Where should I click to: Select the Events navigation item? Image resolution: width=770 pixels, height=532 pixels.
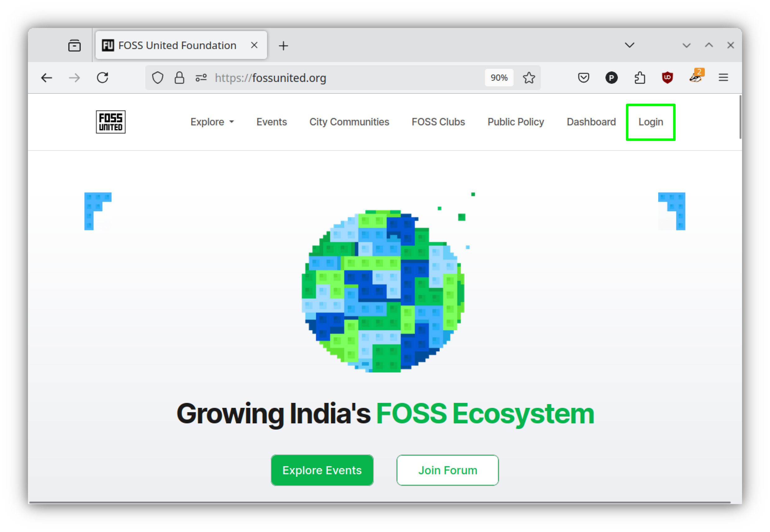[271, 122]
